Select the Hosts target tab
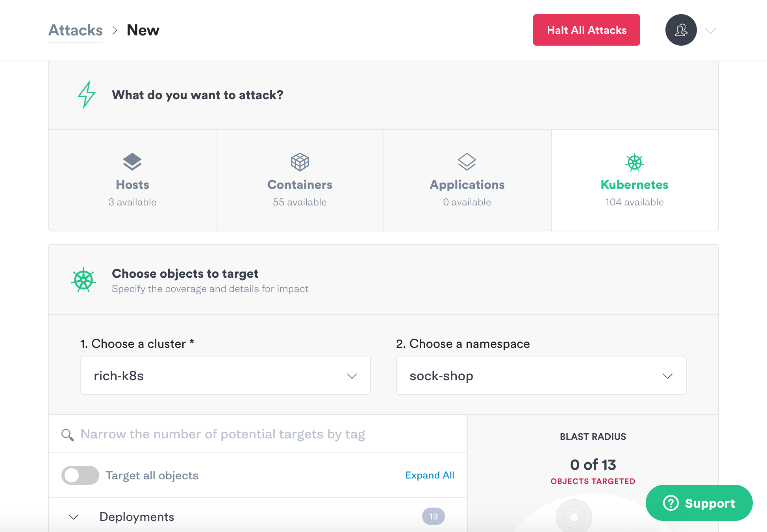767x532 pixels. click(x=133, y=180)
